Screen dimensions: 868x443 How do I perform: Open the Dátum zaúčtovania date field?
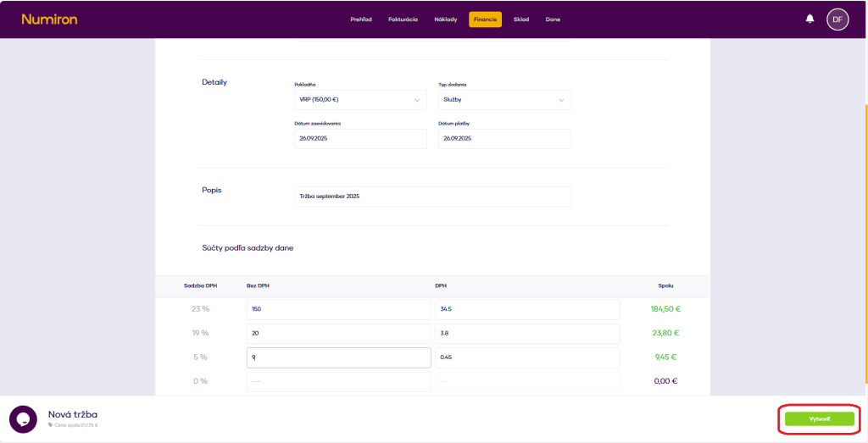pos(360,138)
